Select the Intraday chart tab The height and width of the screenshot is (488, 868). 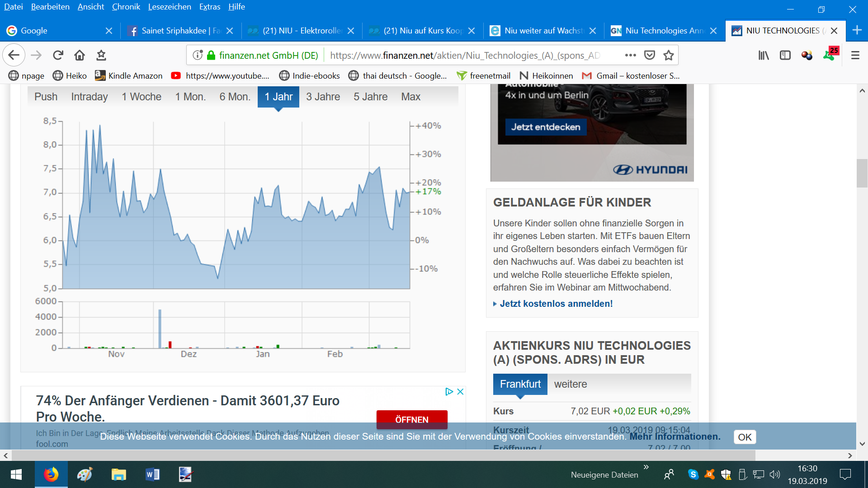coord(89,97)
